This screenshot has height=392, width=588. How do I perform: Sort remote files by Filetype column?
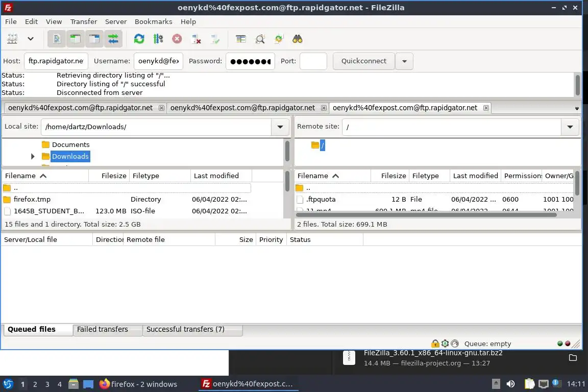point(429,176)
